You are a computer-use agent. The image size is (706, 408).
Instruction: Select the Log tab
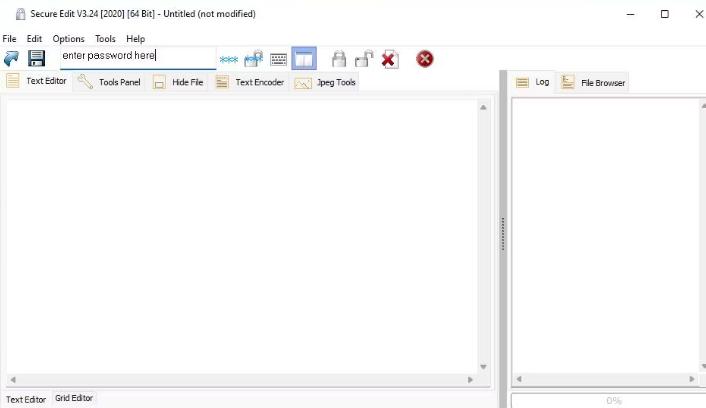[533, 82]
